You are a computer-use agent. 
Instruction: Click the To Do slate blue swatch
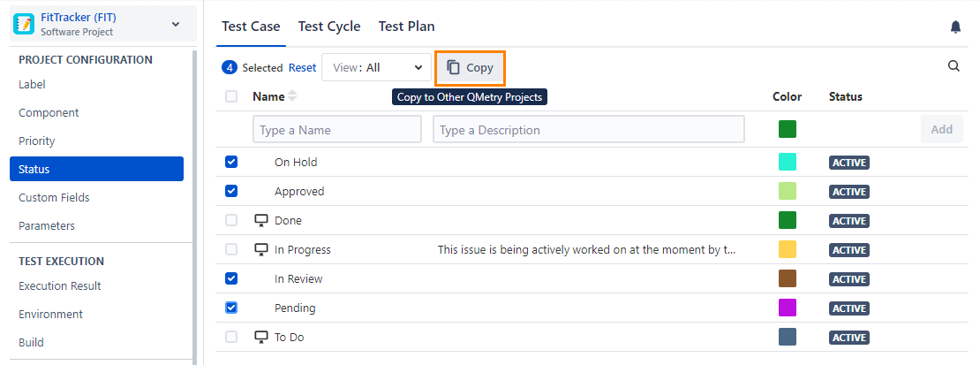pos(788,337)
